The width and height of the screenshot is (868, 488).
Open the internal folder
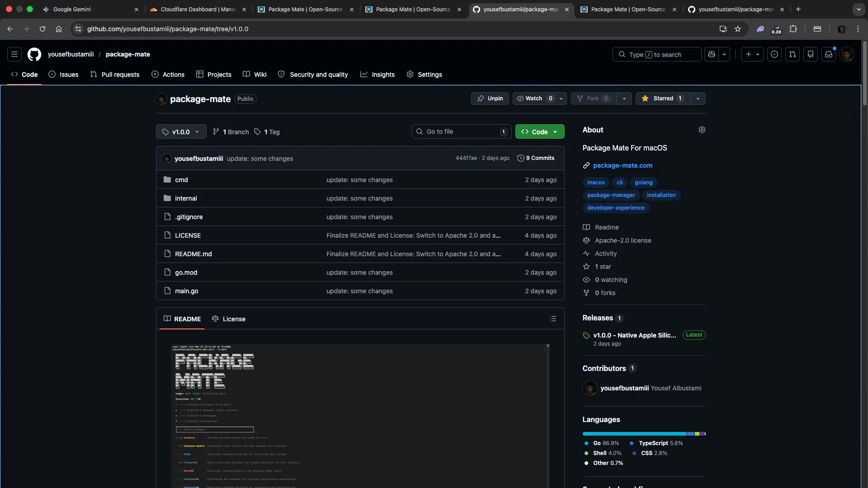pos(186,198)
